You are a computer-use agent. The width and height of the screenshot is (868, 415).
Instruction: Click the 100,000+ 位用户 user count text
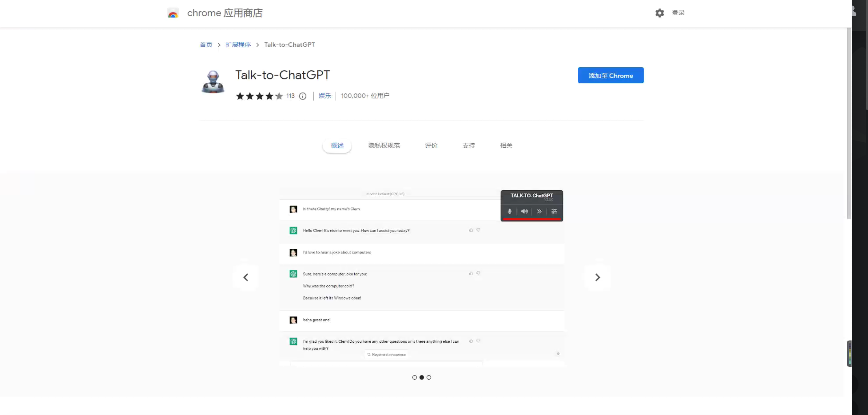[x=365, y=96]
